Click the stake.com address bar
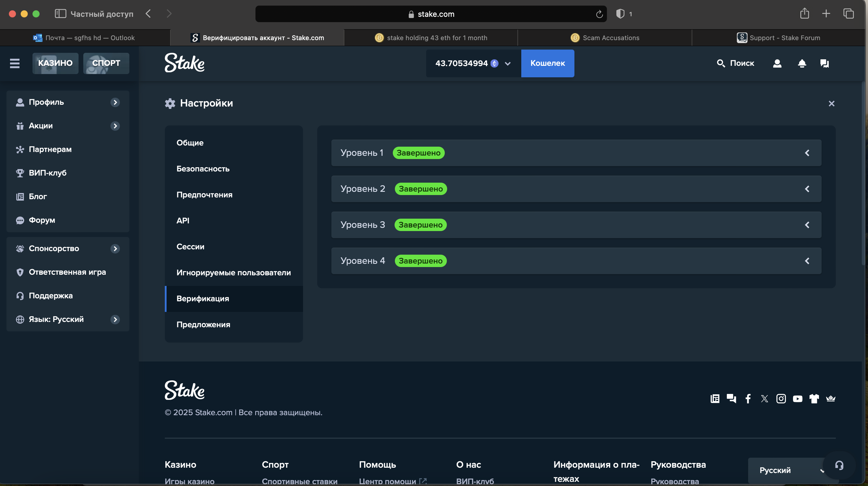This screenshot has height=486, width=868. pos(431,14)
